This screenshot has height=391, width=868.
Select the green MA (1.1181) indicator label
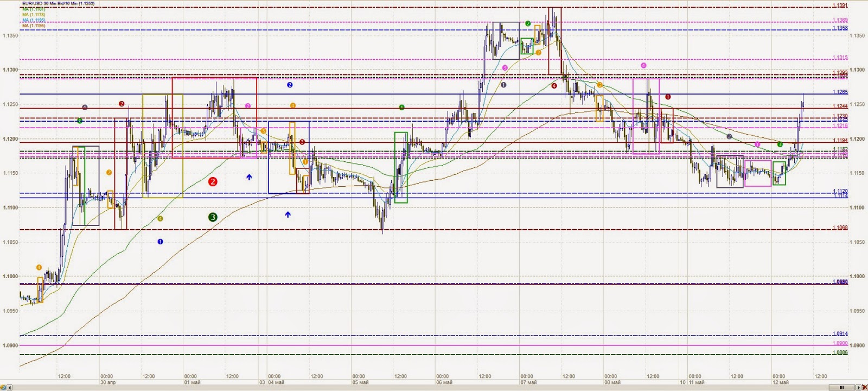click(x=34, y=9)
